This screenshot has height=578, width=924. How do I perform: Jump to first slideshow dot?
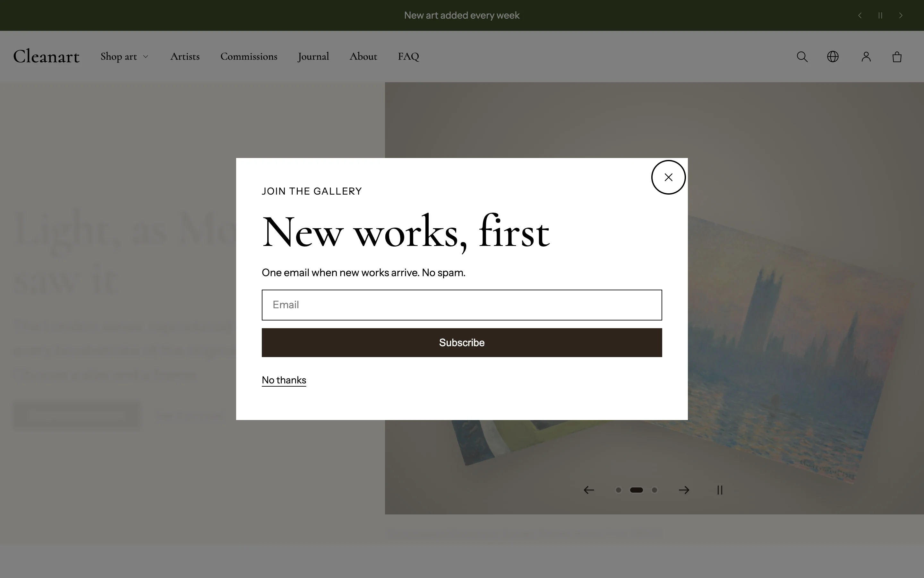click(619, 490)
